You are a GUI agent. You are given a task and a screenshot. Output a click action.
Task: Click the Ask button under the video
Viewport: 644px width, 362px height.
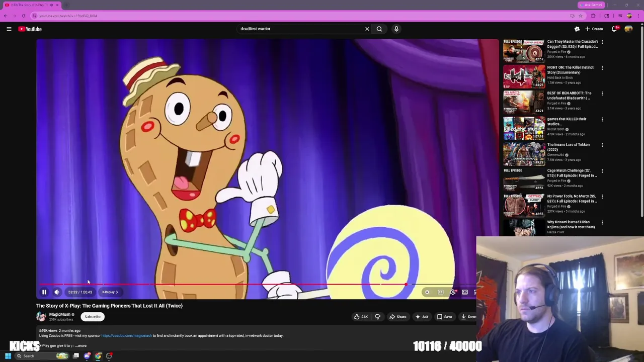coord(422,317)
